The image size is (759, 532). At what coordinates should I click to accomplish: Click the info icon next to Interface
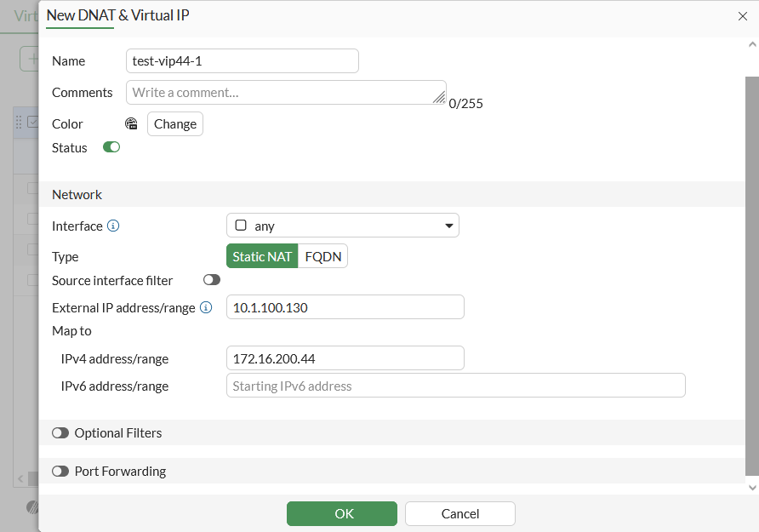point(113,226)
